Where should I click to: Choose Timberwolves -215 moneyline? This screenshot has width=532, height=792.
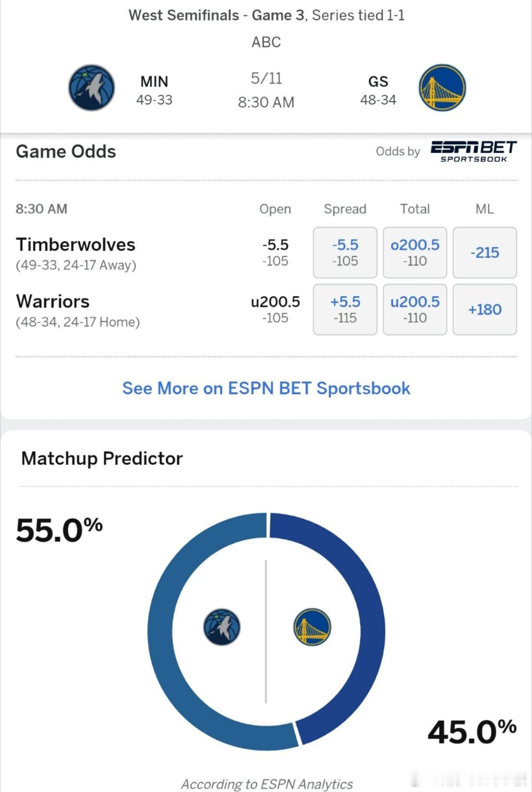[485, 252]
